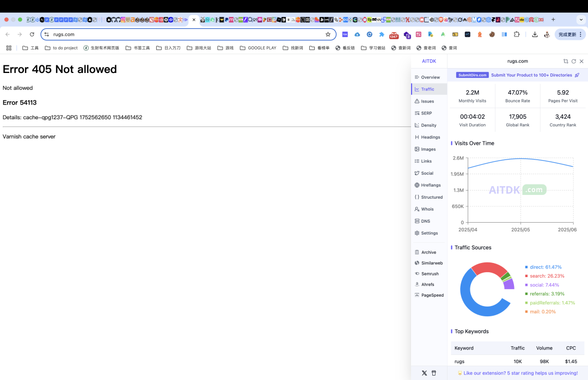Open the 游戏大站 bookmark folder
The height and width of the screenshot is (380, 588).
click(x=199, y=48)
